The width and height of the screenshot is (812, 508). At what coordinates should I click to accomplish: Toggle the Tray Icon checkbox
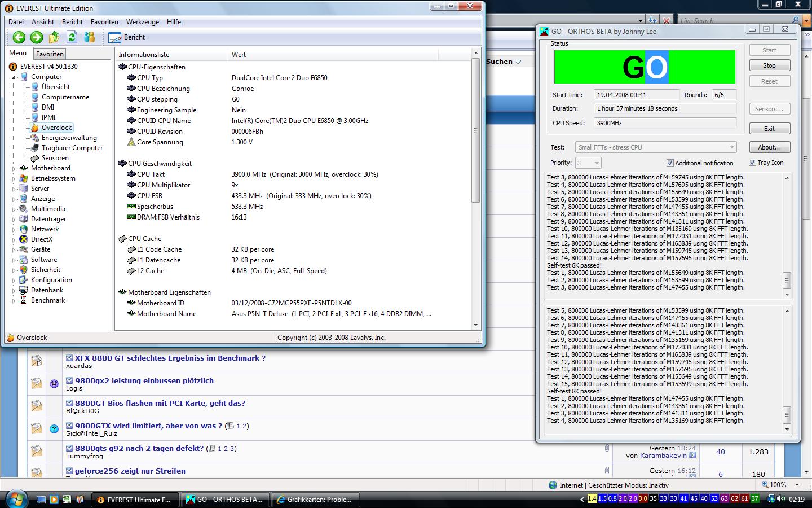pyautogui.click(x=752, y=163)
